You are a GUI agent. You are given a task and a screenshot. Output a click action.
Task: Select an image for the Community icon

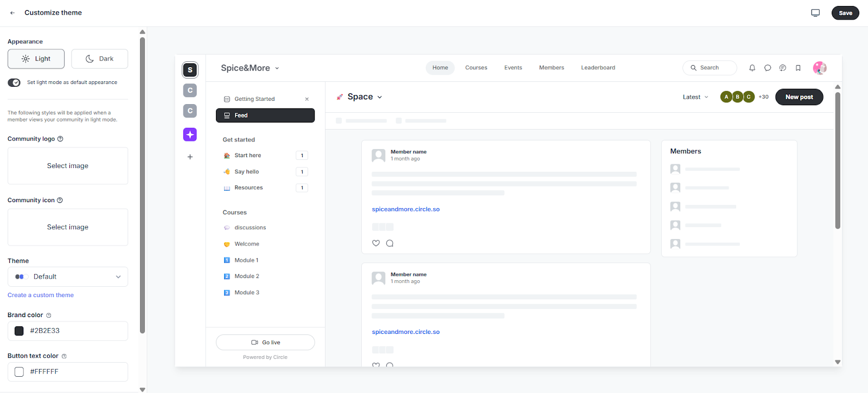tap(68, 227)
